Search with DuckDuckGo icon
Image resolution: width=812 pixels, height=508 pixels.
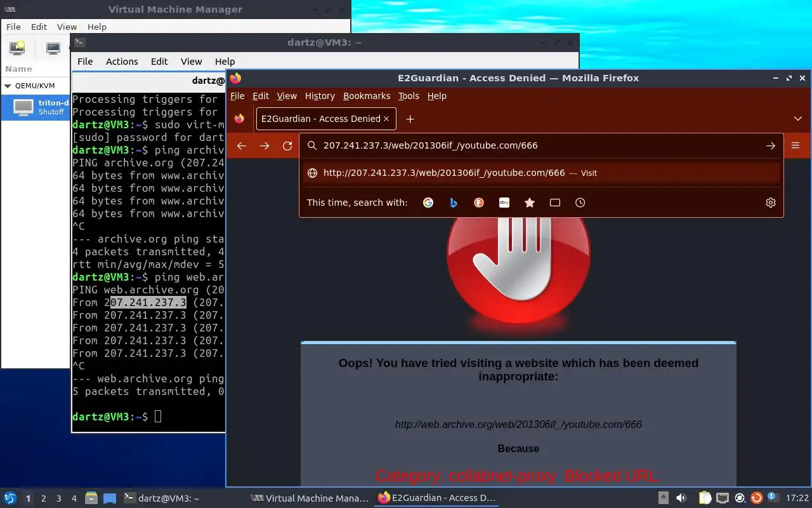[x=479, y=203]
